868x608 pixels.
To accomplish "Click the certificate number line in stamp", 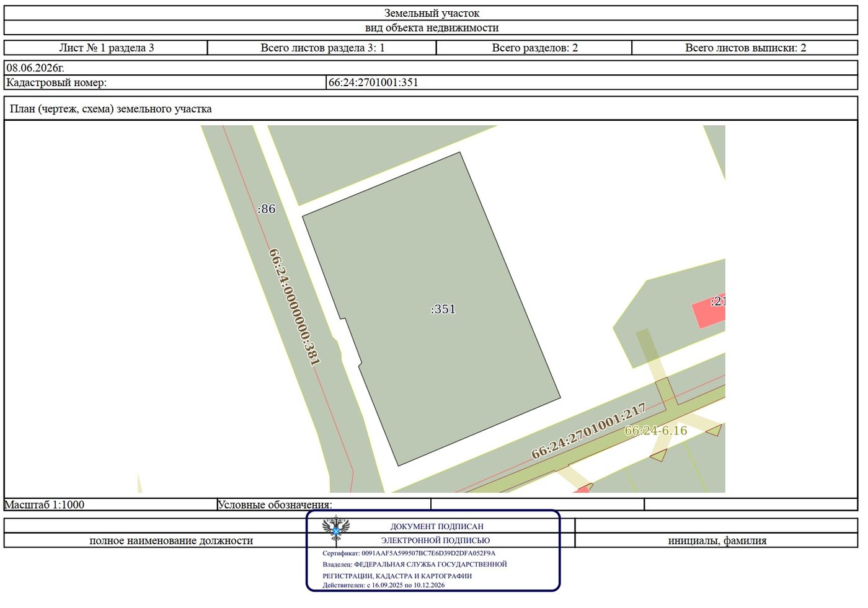I will [x=409, y=553].
